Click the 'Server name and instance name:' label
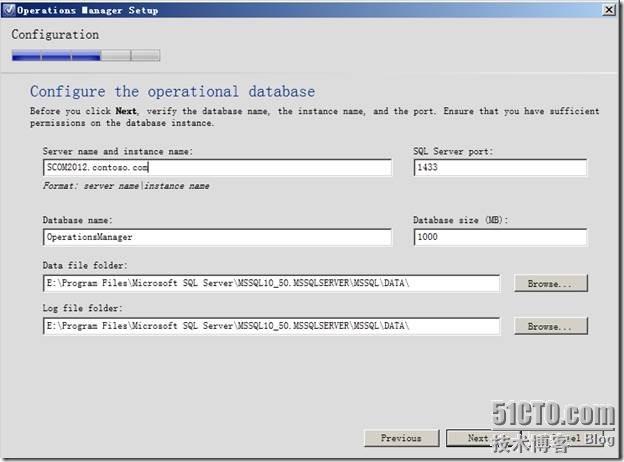 pos(118,152)
